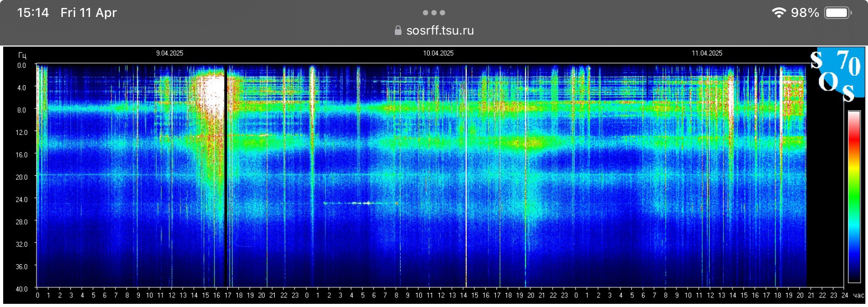868x307 pixels.
Task: Tap the Fri 11 Apr date text
Action: [88, 13]
